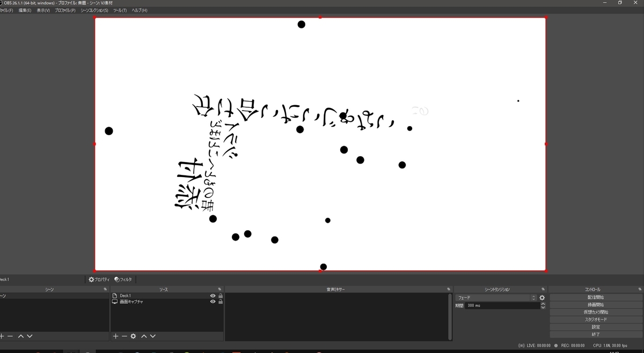Click the audio mixer vertical scrollbar
This screenshot has height=353, width=644.
pos(450,317)
